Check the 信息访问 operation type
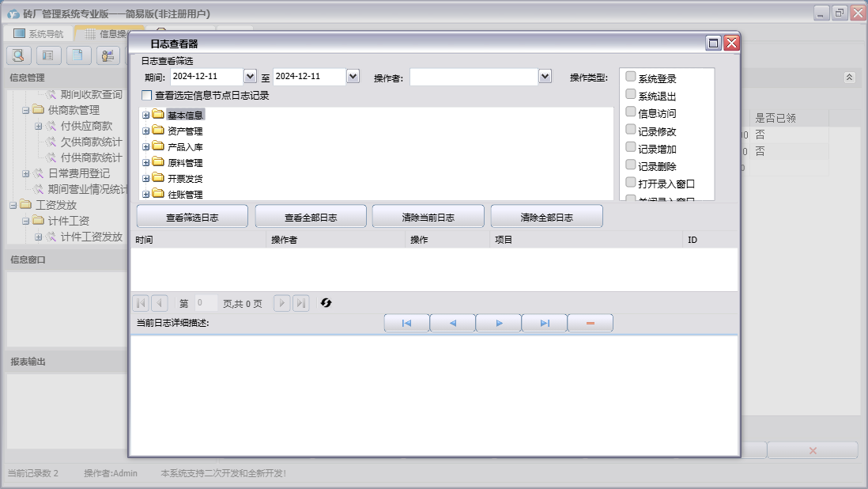This screenshot has height=489, width=868. (x=631, y=112)
